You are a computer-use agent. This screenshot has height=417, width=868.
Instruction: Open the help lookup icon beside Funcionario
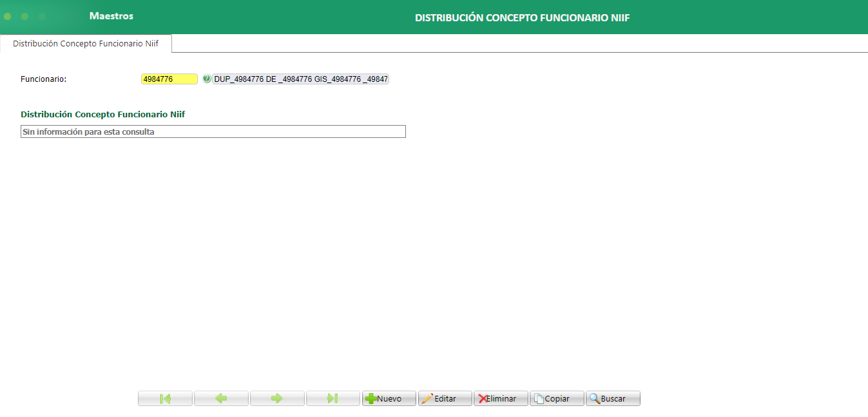click(206, 79)
